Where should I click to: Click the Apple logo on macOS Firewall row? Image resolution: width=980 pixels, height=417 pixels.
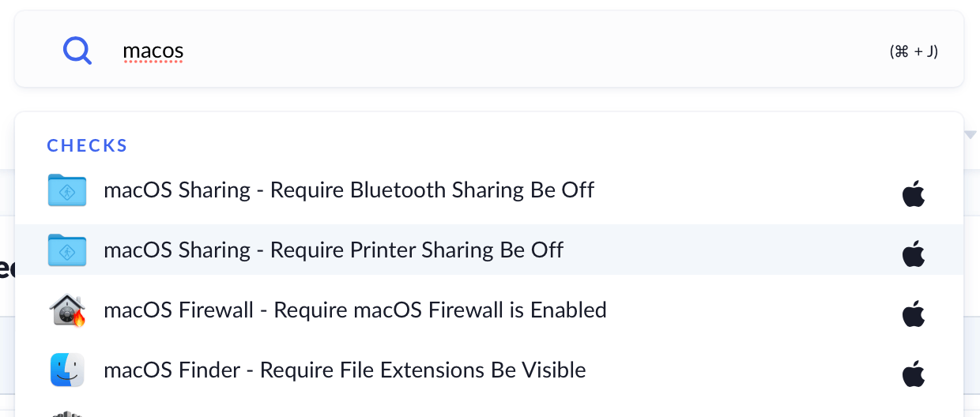click(913, 314)
